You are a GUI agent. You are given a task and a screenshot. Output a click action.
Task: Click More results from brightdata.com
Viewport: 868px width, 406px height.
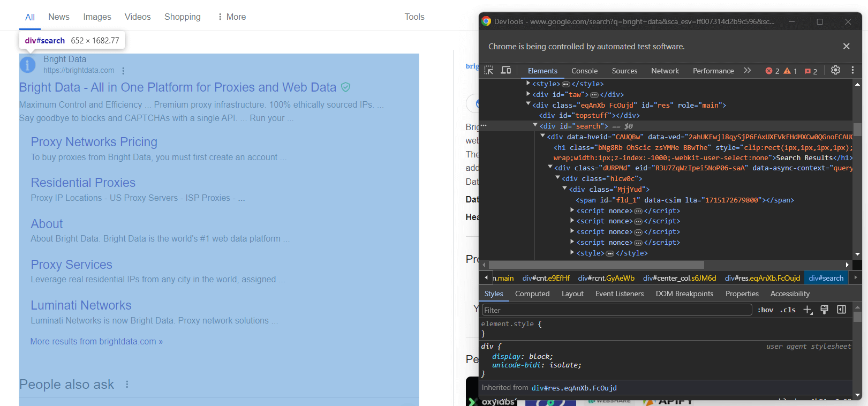coord(96,341)
